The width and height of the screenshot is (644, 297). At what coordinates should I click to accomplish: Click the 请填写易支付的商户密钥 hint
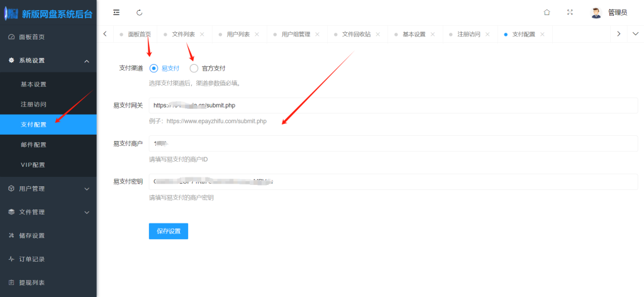[x=181, y=198]
